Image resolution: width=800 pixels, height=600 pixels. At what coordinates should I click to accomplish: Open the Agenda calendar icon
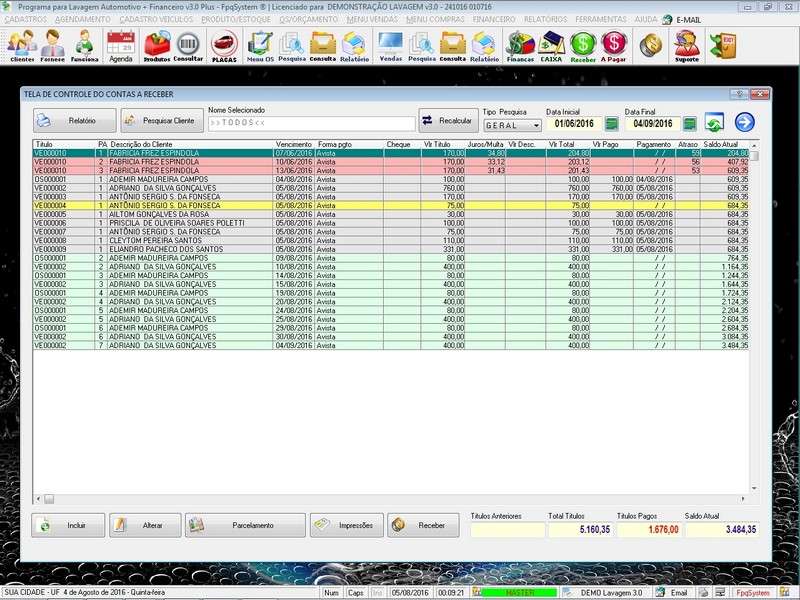121,46
